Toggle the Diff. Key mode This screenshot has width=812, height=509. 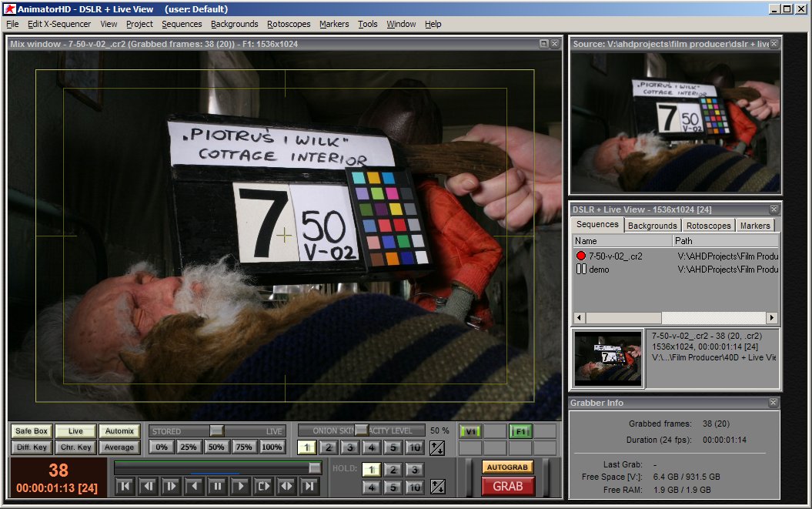coord(32,447)
